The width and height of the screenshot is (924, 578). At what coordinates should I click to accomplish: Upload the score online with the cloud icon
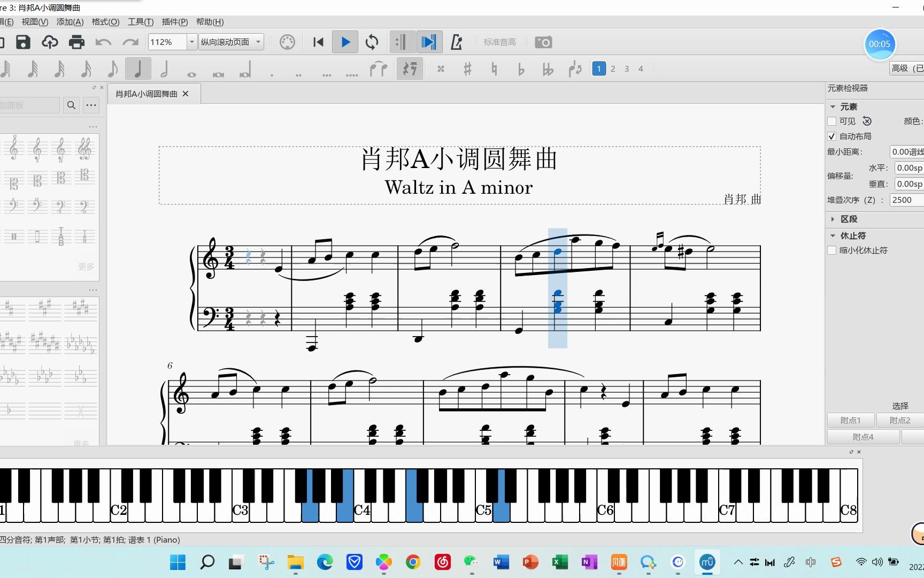(x=50, y=42)
